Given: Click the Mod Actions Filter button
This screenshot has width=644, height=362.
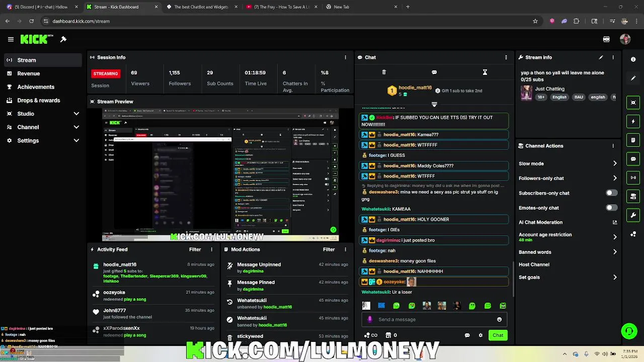Looking at the screenshot, I should click(329, 249).
